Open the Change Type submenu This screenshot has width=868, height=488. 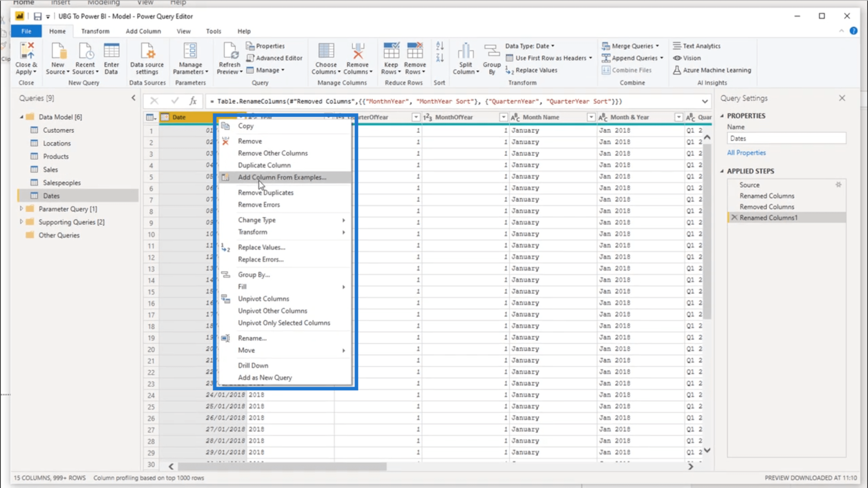pos(285,220)
